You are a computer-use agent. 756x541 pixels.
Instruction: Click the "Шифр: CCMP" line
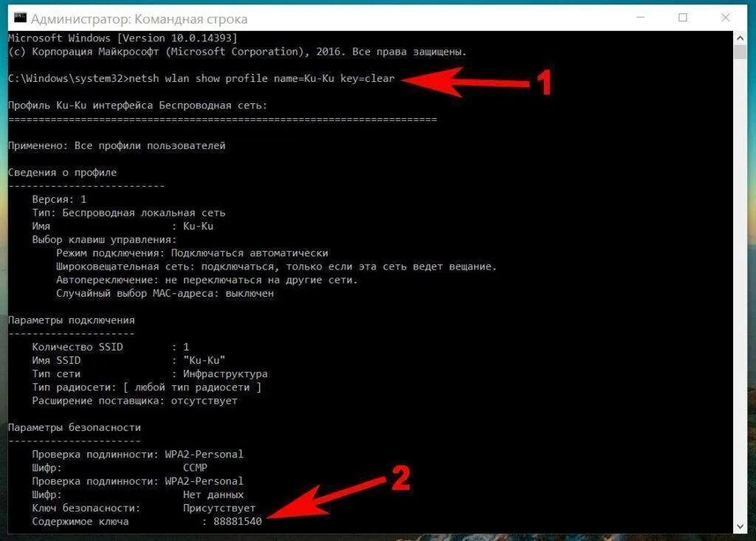120,468
